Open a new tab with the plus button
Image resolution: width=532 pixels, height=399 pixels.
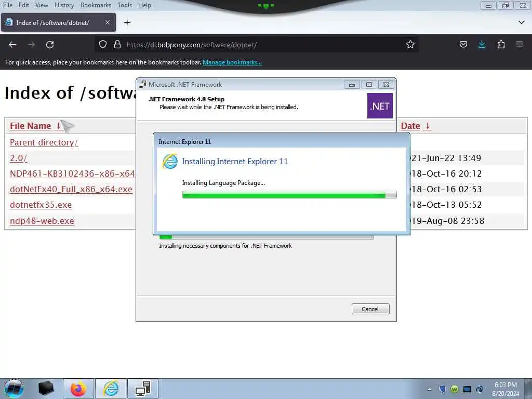(x=127, y=23)
